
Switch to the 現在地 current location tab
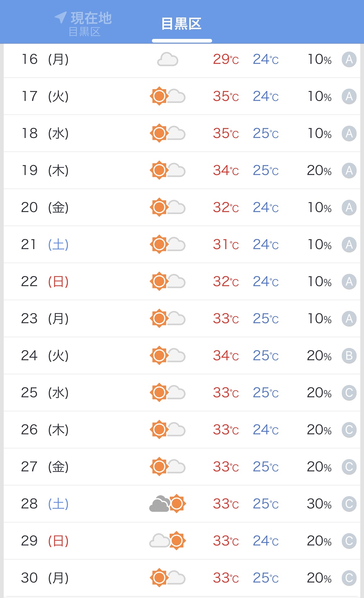(x=84, y=23)
